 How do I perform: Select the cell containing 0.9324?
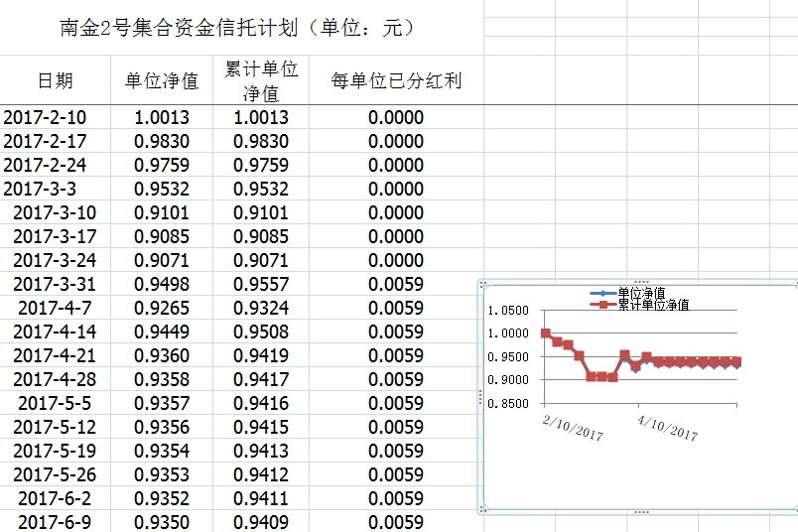point(261,308)
